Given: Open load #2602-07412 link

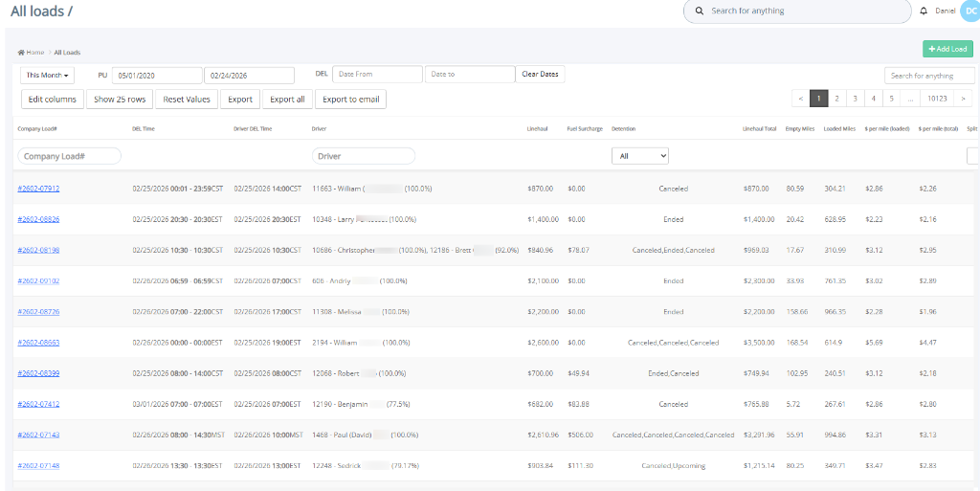Looking at the screenshot, I should point(38,404).
